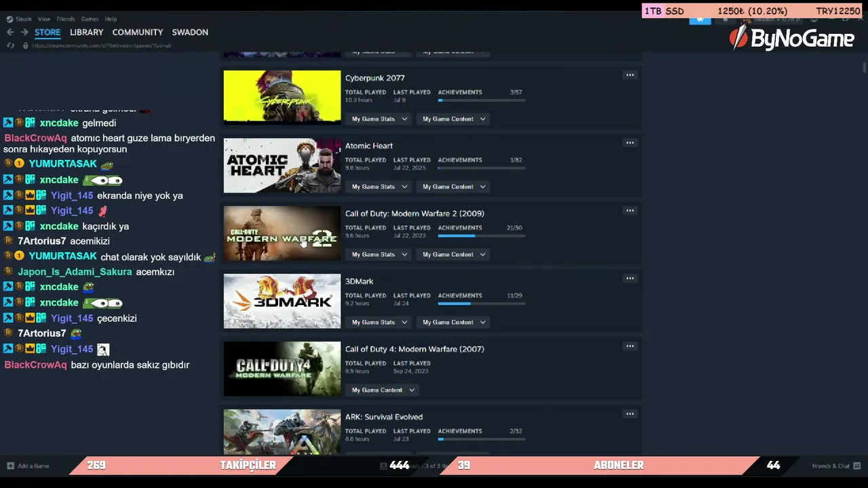Expand My Game Stats for Cyberpunk 2077
This screenshot has height=488, width=868.
pyautogui.click(x=380, y=119)
